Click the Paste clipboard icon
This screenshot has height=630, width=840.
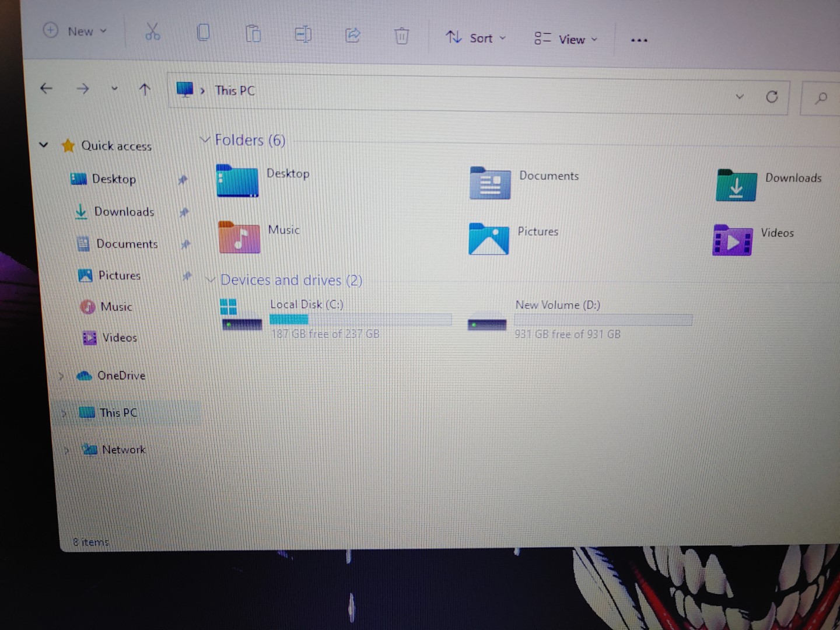coord(253,33)
